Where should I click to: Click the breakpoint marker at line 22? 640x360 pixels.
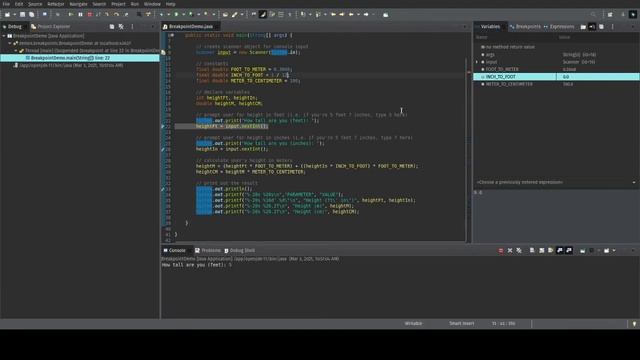163,127
